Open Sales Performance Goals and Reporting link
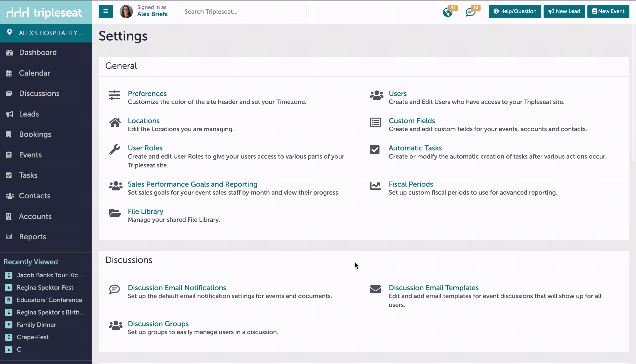Viewport: 636px width, 364px height. click(x=193, y=184)
